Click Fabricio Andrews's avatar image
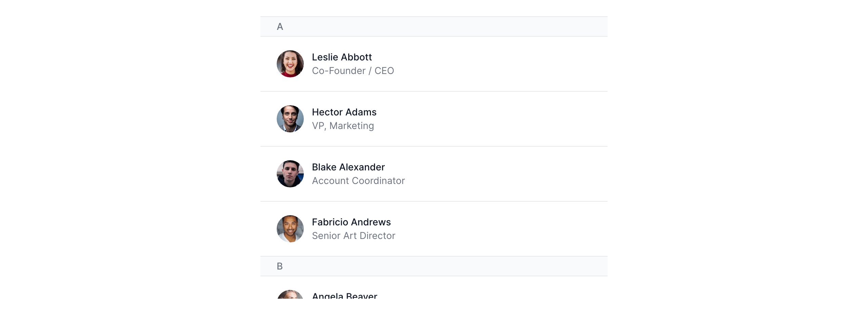 point(290,229)
